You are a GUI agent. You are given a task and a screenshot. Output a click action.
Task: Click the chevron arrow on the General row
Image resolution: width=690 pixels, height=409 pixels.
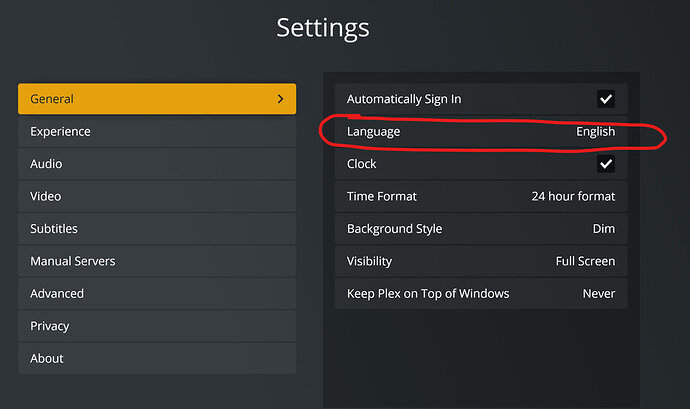[x=280, y=99]
